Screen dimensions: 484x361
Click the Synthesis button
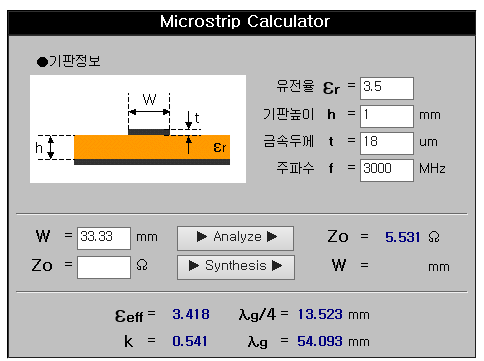(236, 267)
